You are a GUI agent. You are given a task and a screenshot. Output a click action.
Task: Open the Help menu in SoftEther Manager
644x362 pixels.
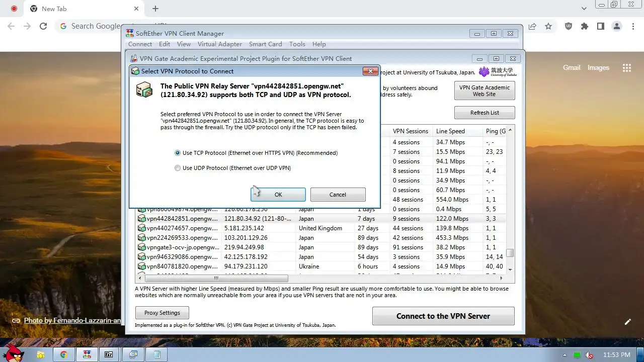click(319, 44)
